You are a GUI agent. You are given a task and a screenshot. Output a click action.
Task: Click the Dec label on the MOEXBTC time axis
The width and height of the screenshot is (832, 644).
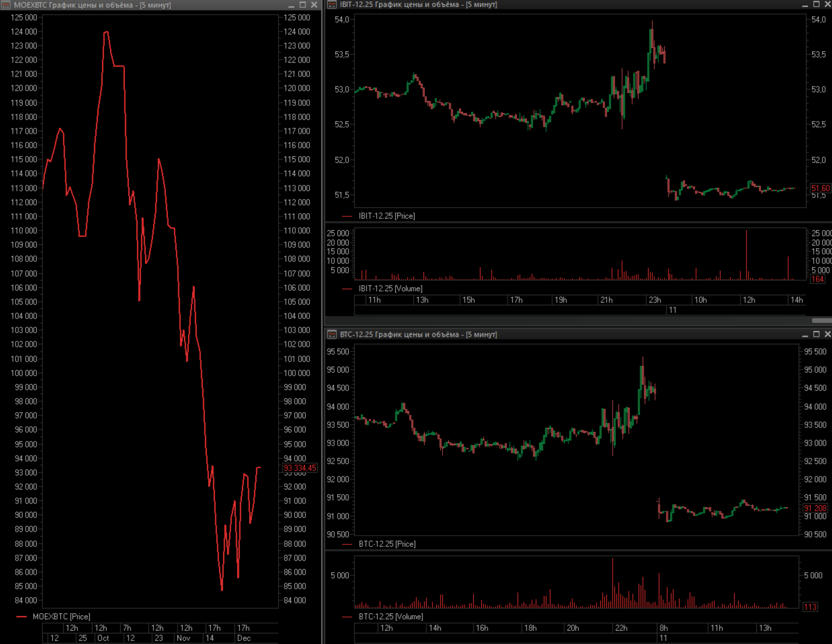click(244, 638)
